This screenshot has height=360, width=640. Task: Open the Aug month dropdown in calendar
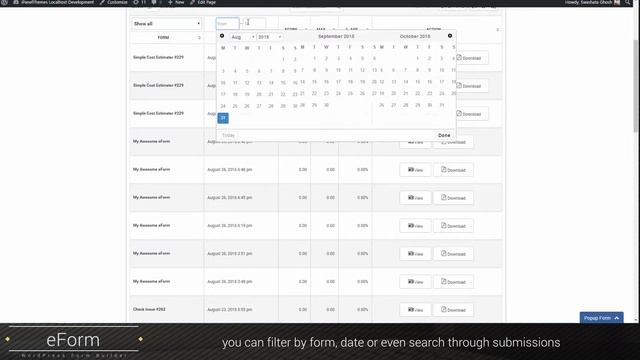(242, 37)
